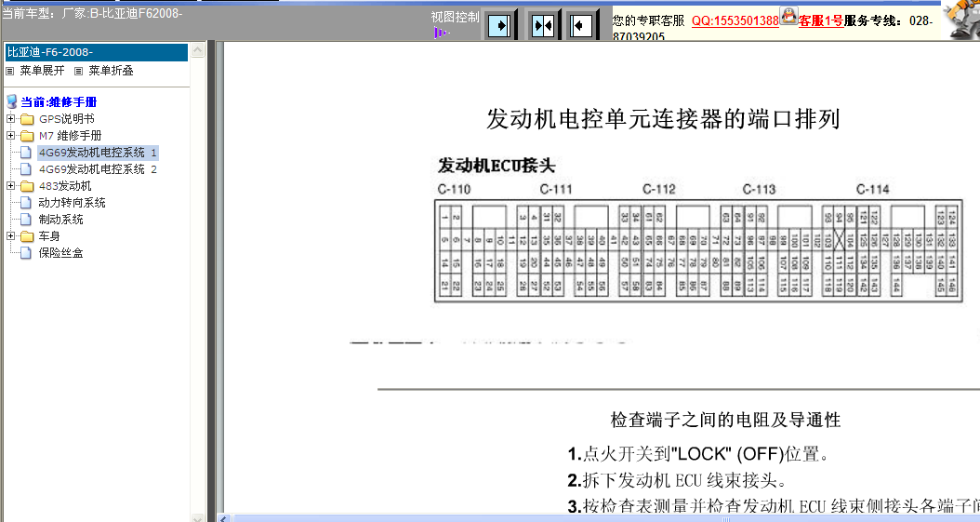
Task: Click the center-split view control icon
Action: [x=542, y=26]
